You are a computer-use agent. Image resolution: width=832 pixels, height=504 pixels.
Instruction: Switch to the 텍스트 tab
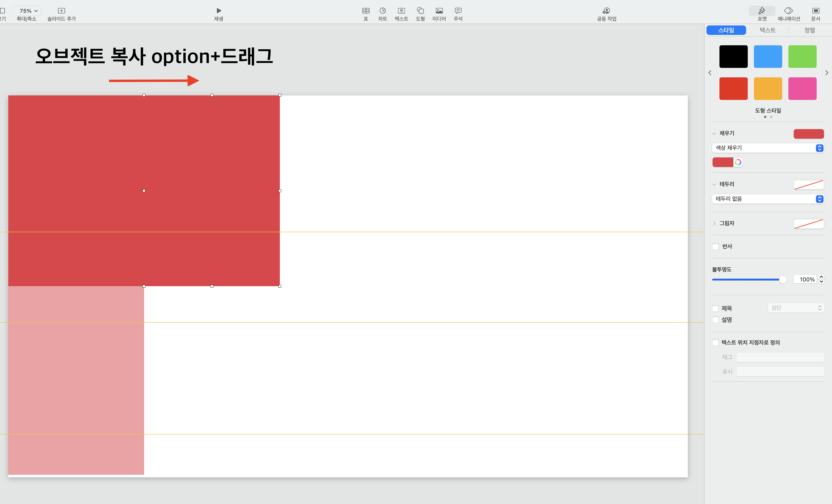click(x=767, y=30)
